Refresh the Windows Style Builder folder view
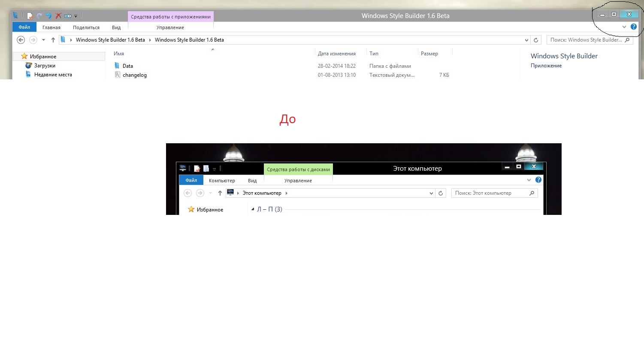The image size is (644, 341). (x=535, y=40)
